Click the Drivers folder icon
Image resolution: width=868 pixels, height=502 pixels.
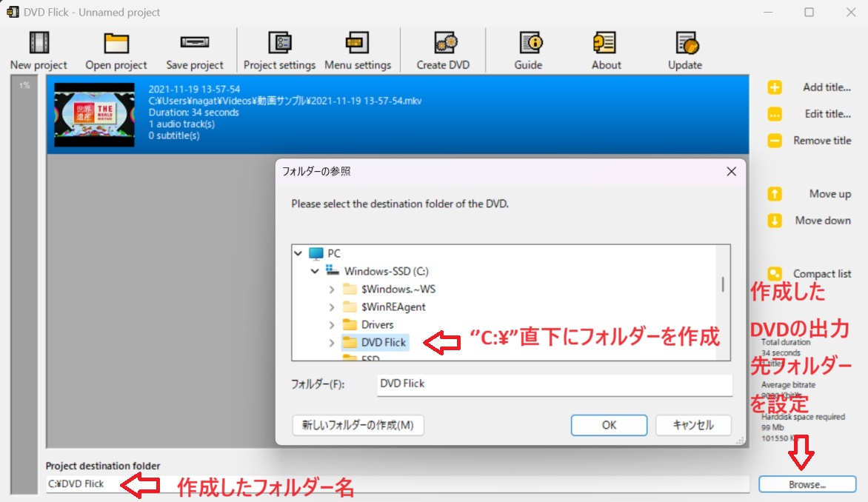click(x=350, y=324)
